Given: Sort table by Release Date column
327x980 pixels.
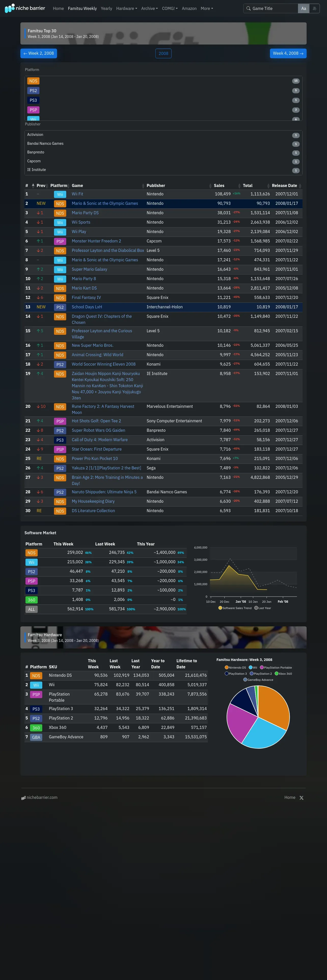Looking at the screenshot, I should [286, 186].
